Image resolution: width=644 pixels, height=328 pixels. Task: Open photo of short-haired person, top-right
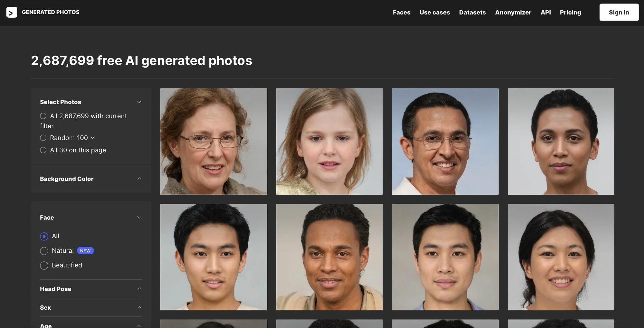[x=561, y=141]
